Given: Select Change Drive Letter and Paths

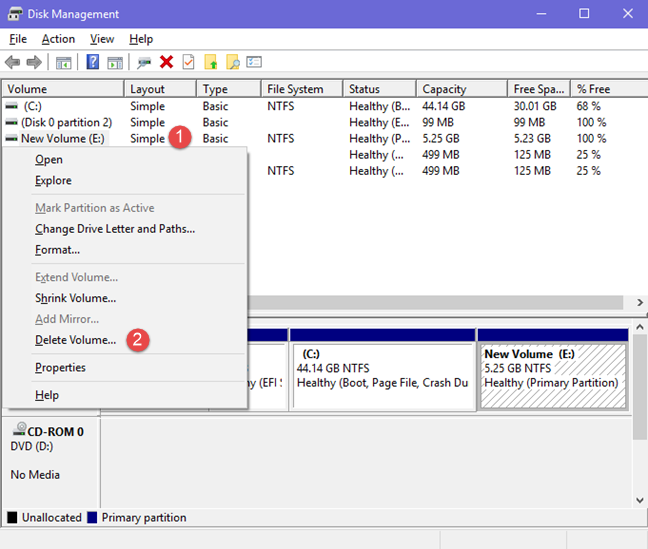Looking at the screenshot, I should tap(126, 229).
